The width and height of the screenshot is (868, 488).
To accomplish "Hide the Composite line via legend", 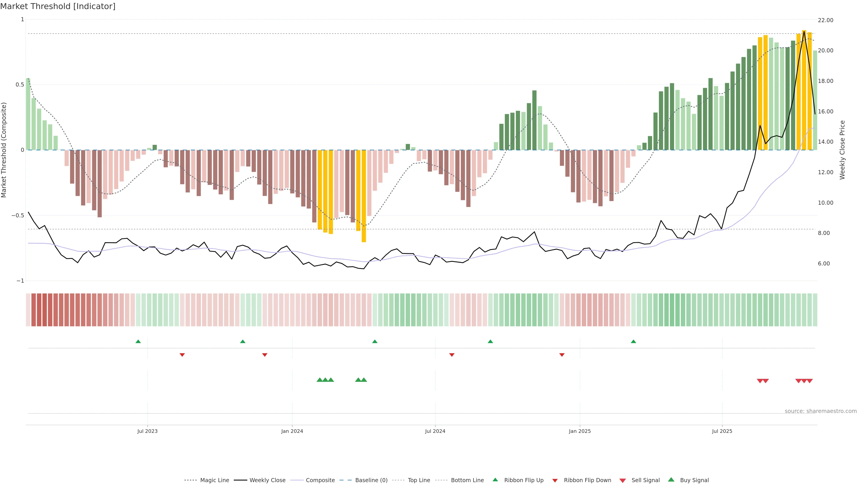I will 320,480.
